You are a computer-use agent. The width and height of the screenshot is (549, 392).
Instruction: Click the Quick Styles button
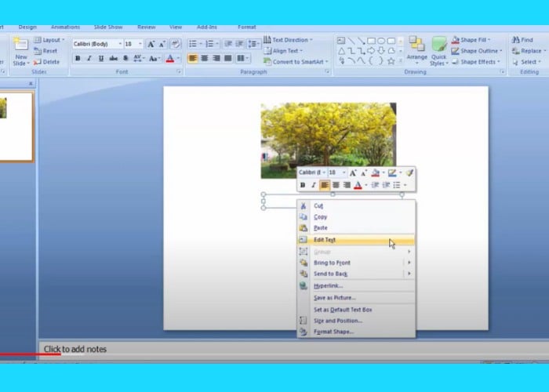click(438, 51)
